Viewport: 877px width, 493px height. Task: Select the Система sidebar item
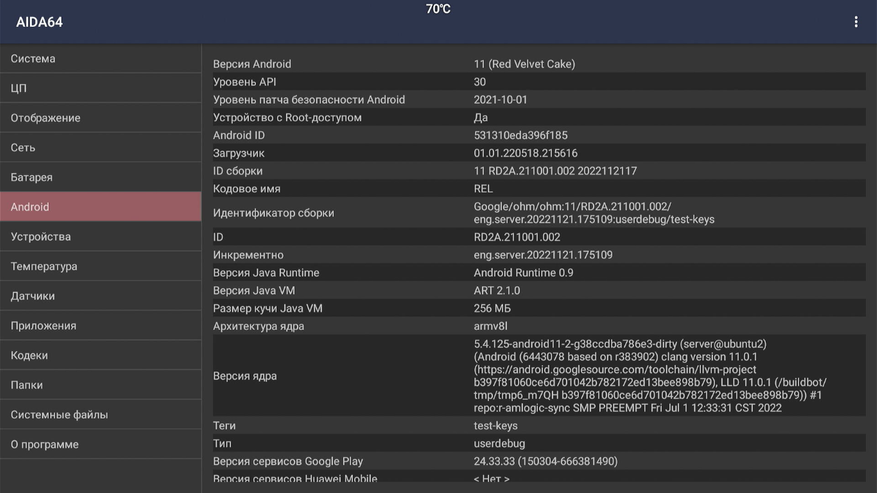tap(100, 59)
